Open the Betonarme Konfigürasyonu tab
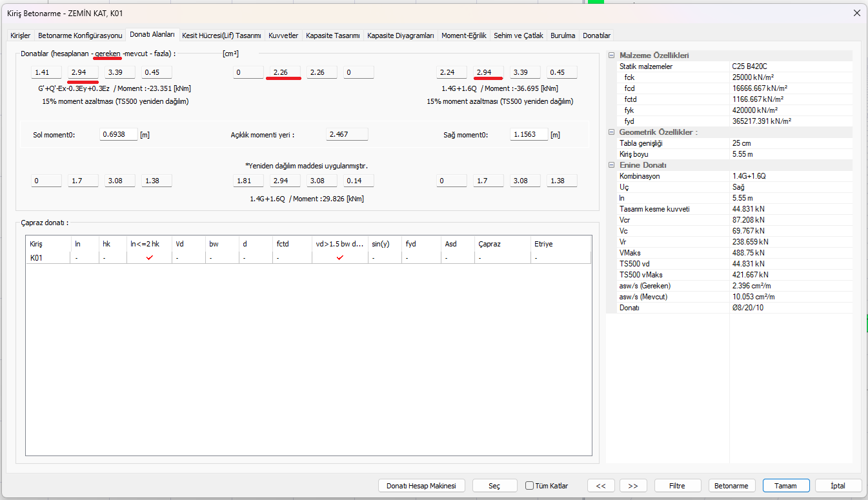868x500 pixels. (80, 35)
